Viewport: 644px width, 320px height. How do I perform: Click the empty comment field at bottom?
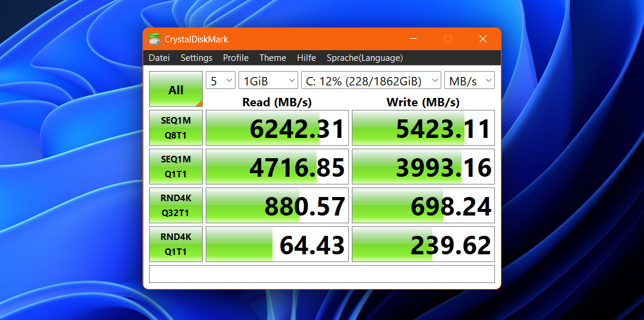point(322,274)
